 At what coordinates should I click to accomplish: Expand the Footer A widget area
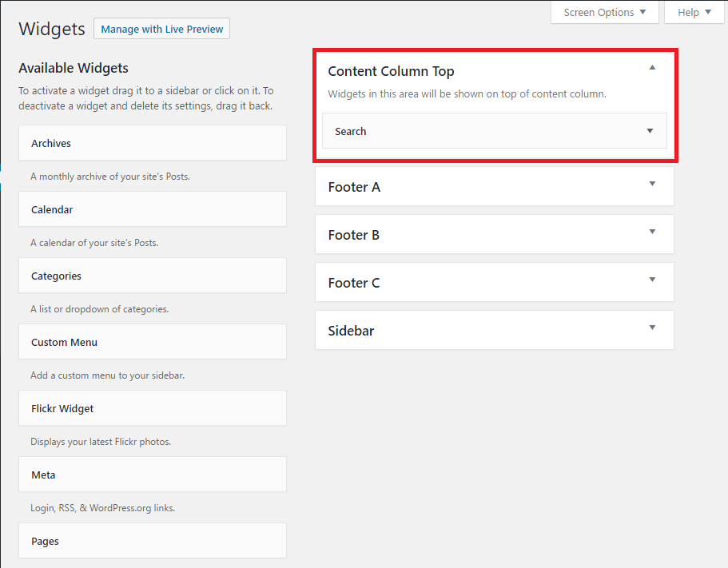pos(652,185)
